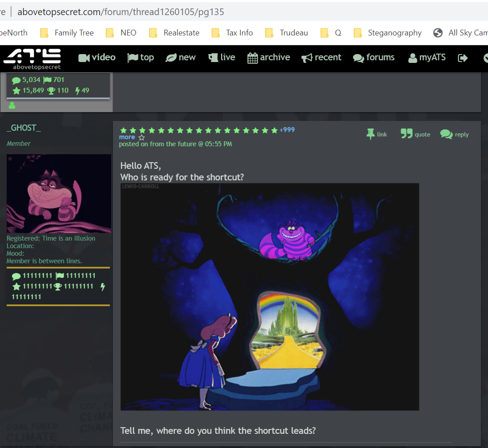Toggle the empty star to star this post
The width and height of the screenshot is (488, 448).
(142, 137)
